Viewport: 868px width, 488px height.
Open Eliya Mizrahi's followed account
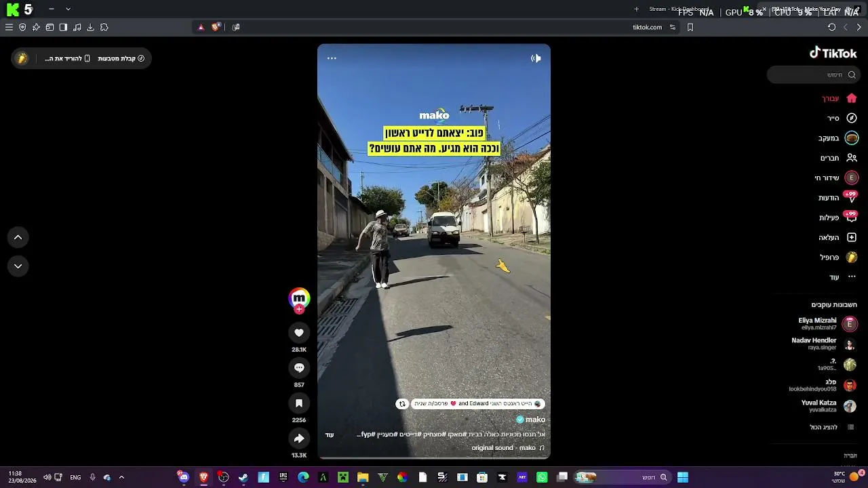pos(828,324)
